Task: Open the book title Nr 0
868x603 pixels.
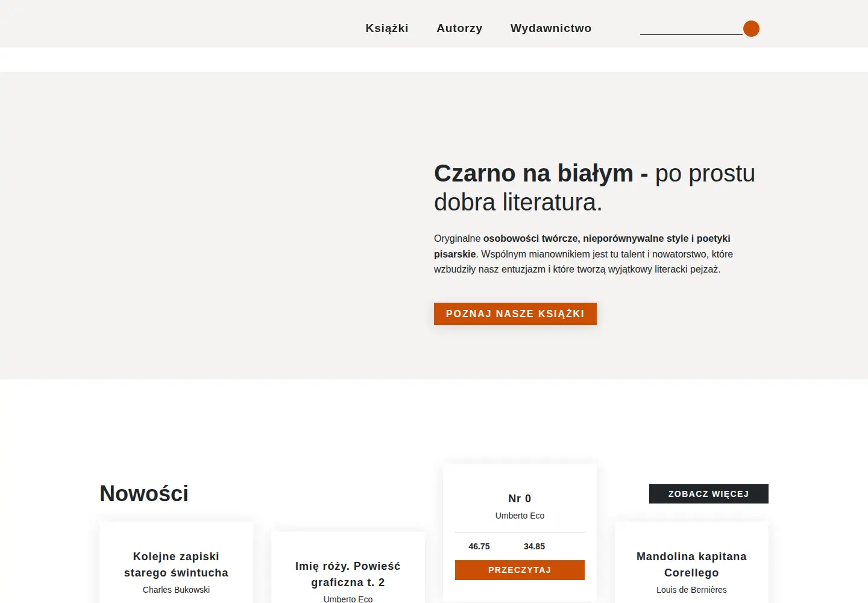Action: 520,499
